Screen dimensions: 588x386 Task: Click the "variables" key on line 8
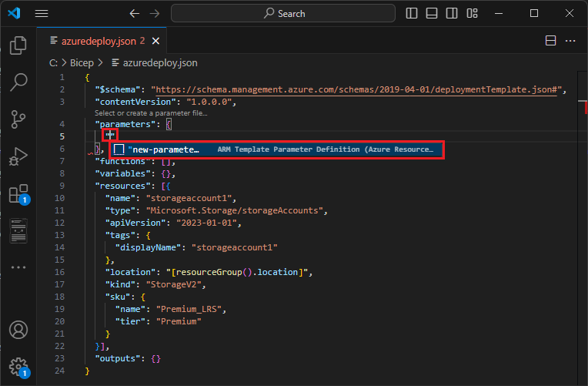point(122,173)
